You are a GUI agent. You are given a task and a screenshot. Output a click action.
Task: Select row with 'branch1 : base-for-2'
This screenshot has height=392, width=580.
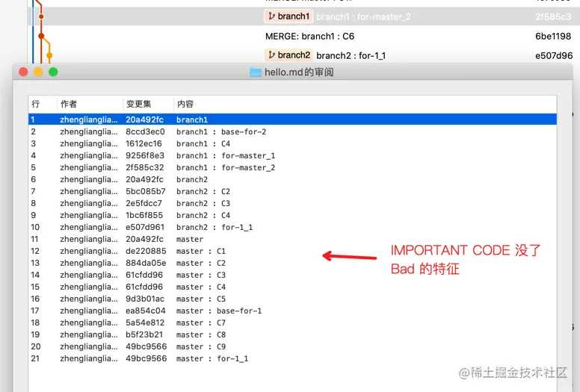292,131
